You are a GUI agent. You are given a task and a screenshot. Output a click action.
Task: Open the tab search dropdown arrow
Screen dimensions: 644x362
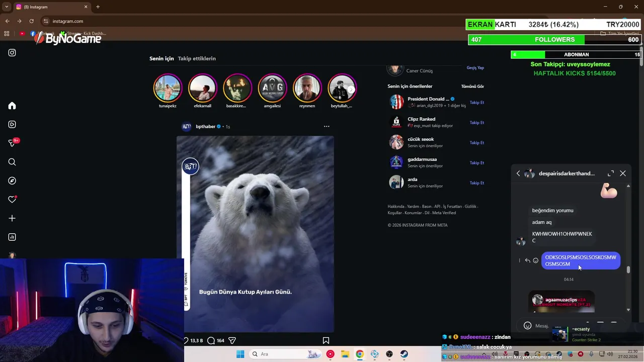[x=7, y=7]
